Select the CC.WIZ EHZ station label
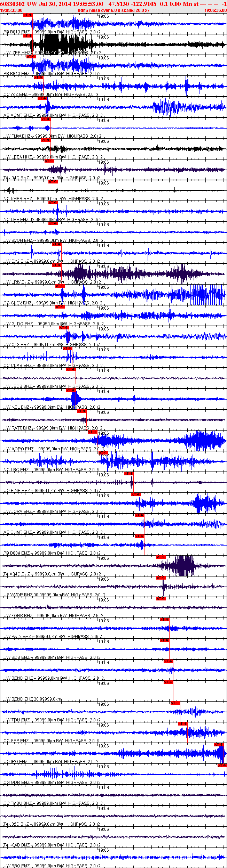This screenshot has width=227, height=868. tap(16, 94)
